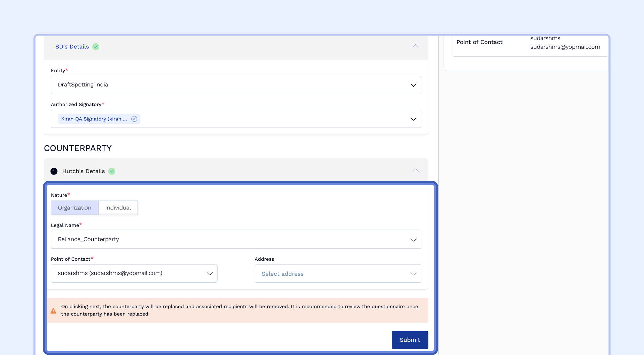This screenshot has height=355, width=644.
Task: Open Authorized Signatory dropdown arrow
Action: pyautogui.click(x=413, y=119)
